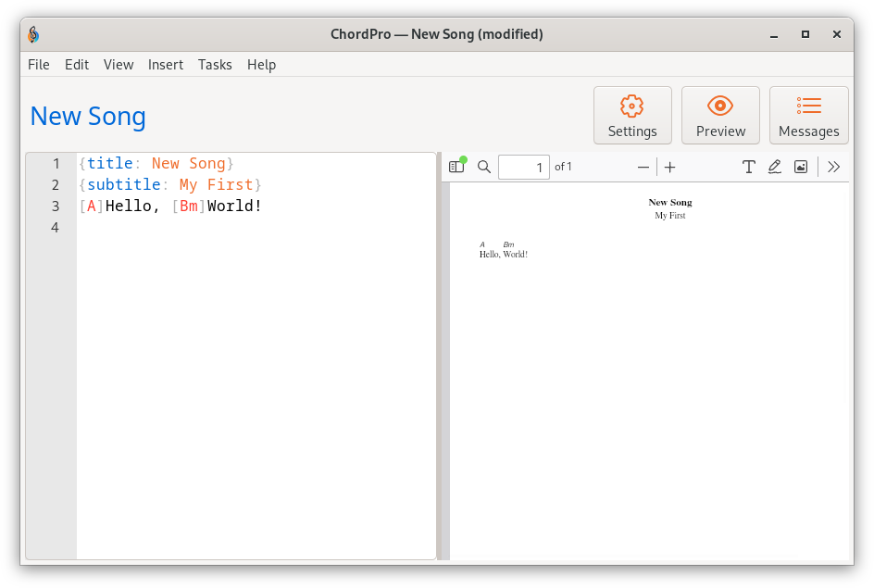Click line number 1 in gutter
Viewport: 874px width, 588px height.
coord(56,163)
